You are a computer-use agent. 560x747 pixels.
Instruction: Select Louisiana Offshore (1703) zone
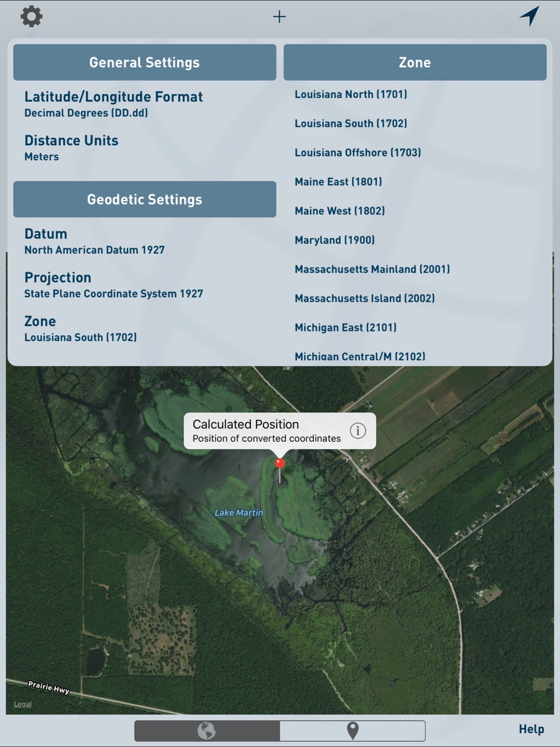(x=358, y=152)
